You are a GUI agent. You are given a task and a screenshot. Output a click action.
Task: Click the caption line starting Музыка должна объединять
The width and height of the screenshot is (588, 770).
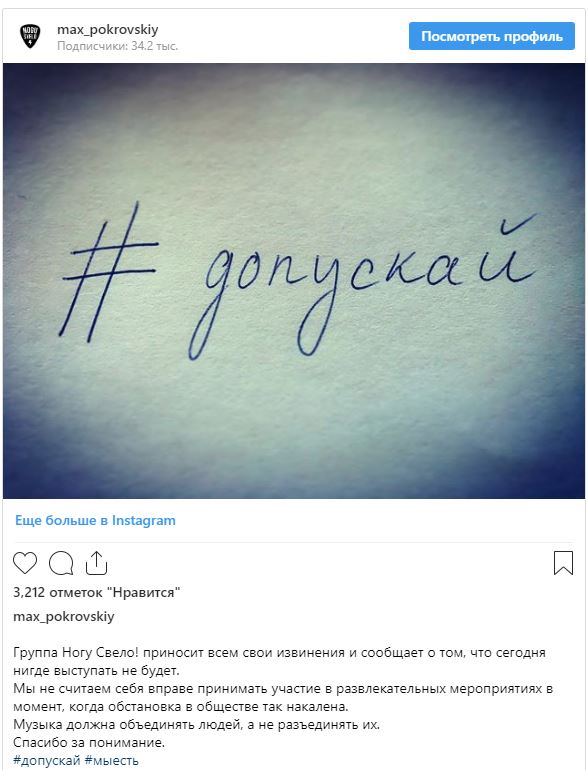[196, 724]
